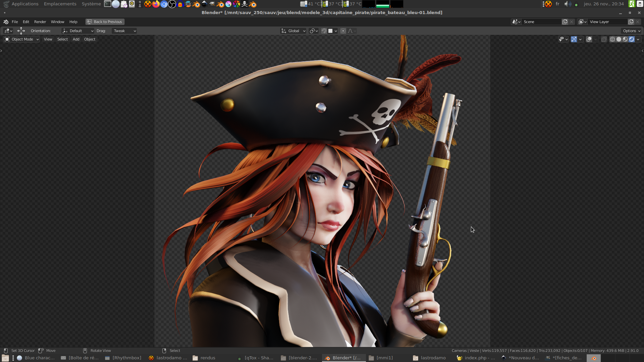Open the editor type selector icon
The image size is (644, 362).
point(8,31)
